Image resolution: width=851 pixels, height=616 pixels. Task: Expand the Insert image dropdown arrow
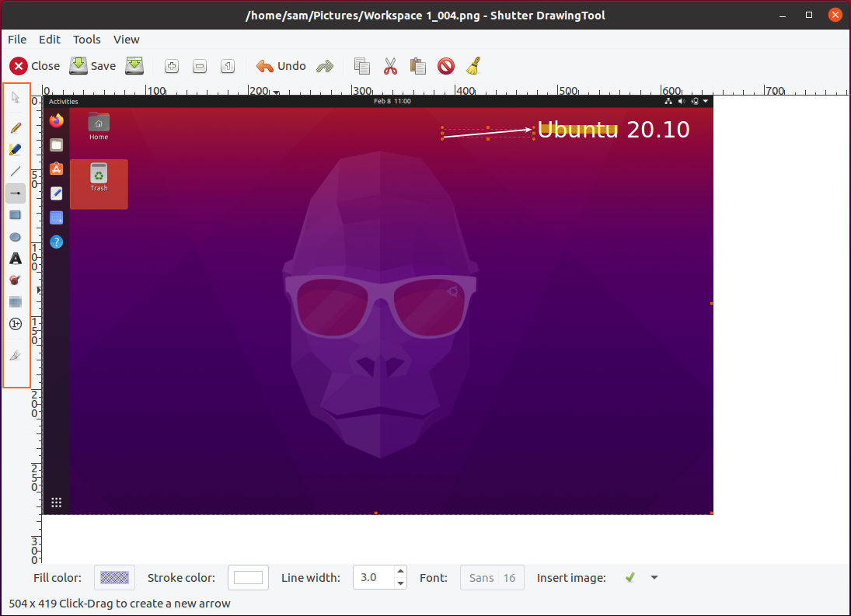point(654,577)
